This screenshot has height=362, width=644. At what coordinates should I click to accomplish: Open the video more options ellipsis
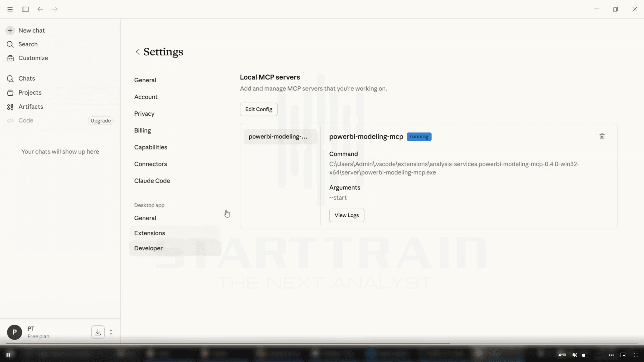[611, 355]
